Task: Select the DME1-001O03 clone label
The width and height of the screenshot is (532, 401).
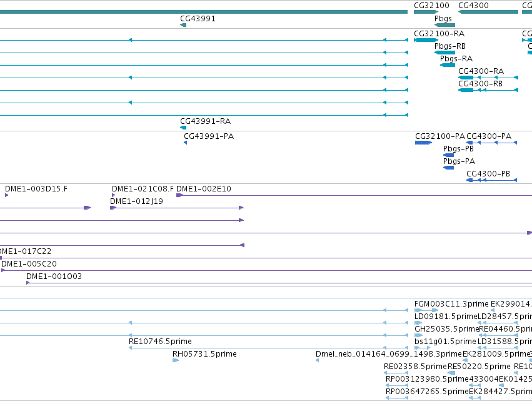Action: coord(54,277)
